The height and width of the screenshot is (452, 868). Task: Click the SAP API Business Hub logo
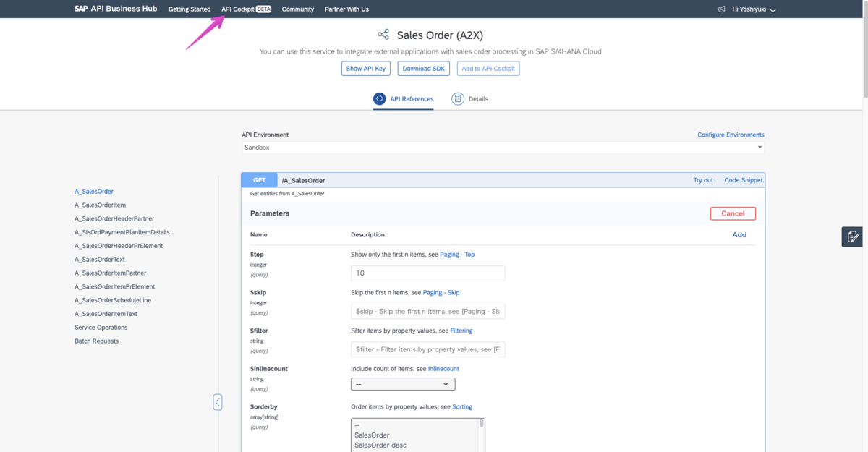(x=116, y=9)
